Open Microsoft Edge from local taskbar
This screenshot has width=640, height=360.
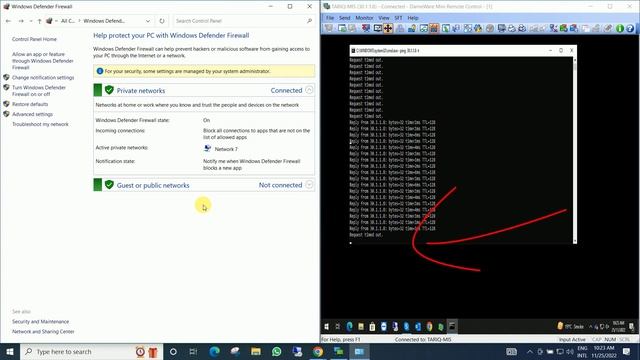[x=214, y=351]
